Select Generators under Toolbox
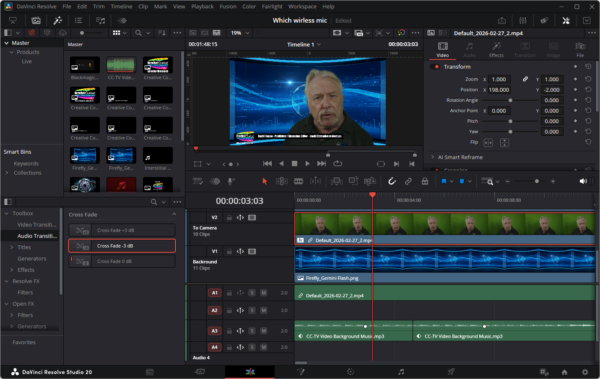 pos(32,258)
